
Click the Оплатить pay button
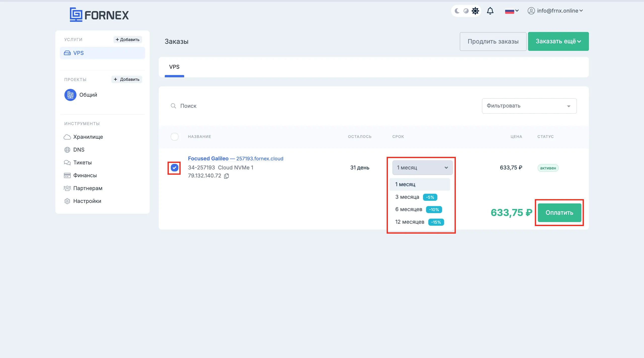pyautogui.click(x=559, y=212)
